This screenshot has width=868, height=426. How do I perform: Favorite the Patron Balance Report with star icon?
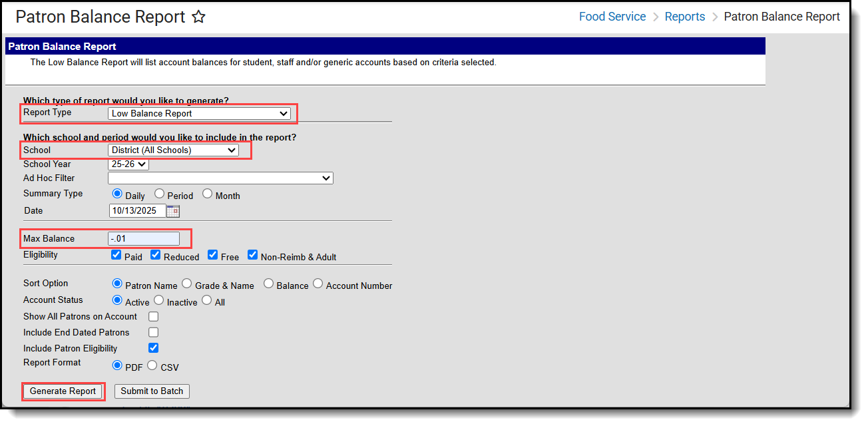198,17
